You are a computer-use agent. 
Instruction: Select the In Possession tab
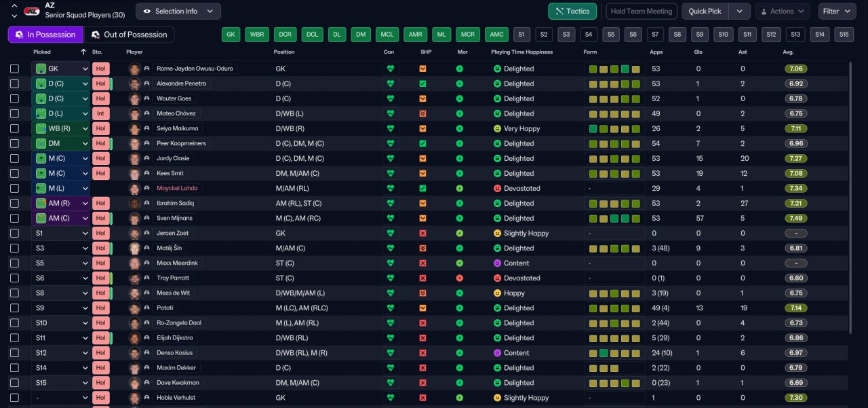[45, 35]
